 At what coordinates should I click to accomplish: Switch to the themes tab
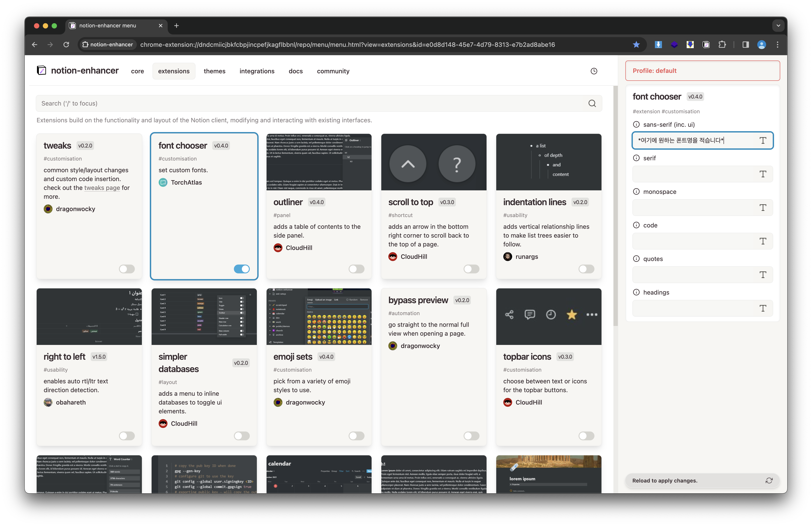pyautogui.click(x=214, y=71)
